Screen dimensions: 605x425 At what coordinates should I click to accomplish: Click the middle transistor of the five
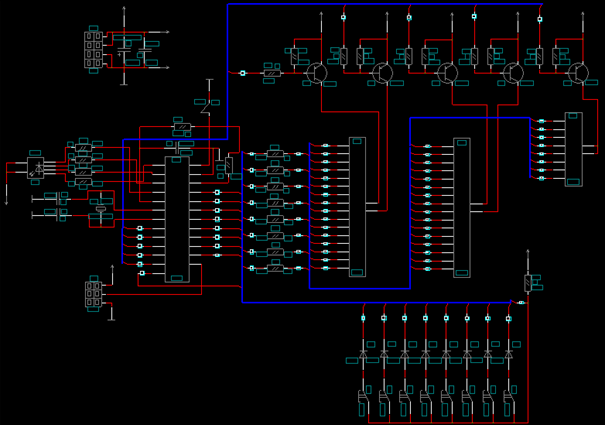(x=447, y=72)
